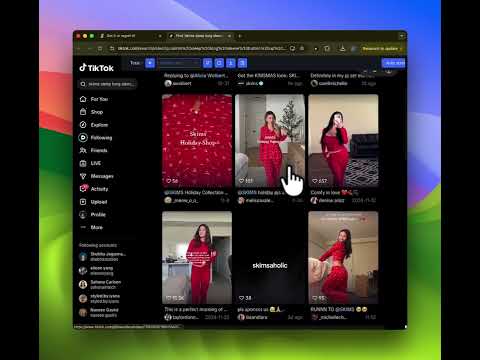Open the styledbysyena followed account
This screenshot has height=360, width=480.
[99, 298]
